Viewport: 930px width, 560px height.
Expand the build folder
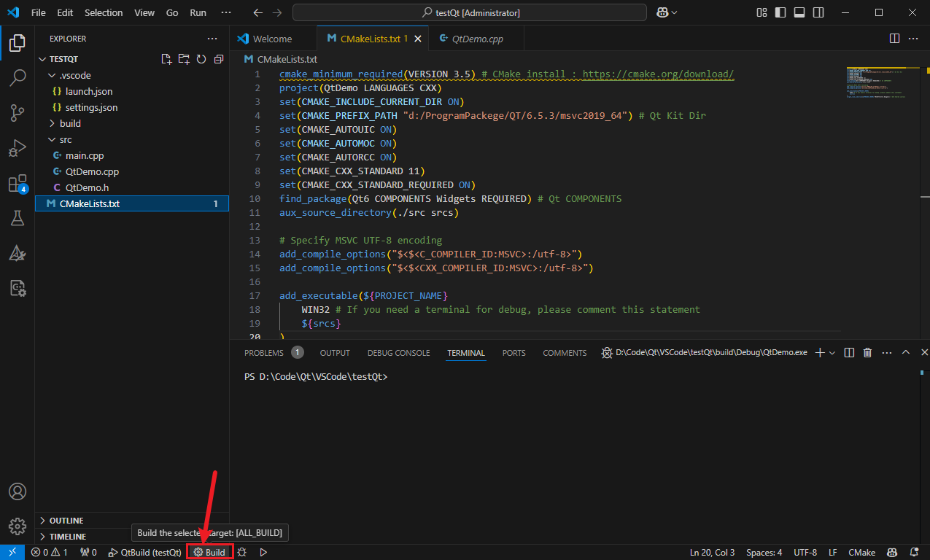pos(70,123)
